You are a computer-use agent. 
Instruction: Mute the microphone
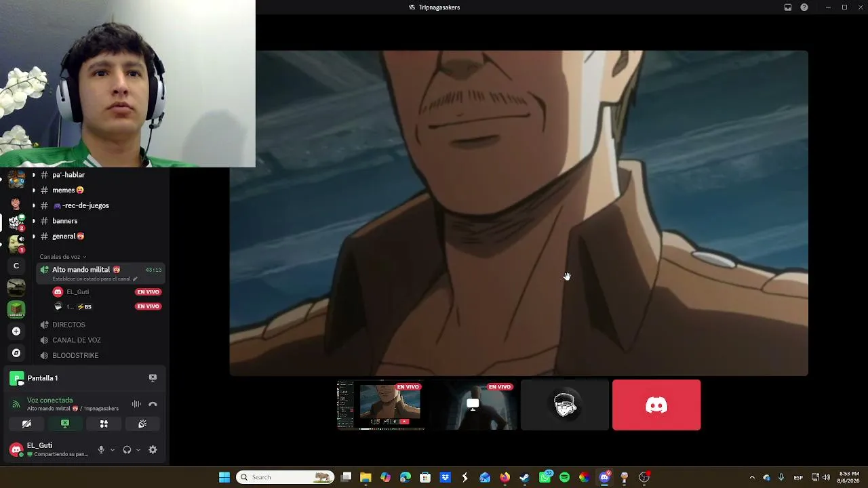101,449
